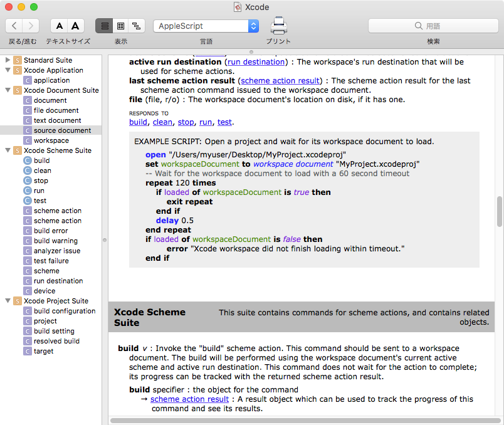This screenshot has height=425, width=504.
Task: Follow the run destination link
Action: coord(256,61)
